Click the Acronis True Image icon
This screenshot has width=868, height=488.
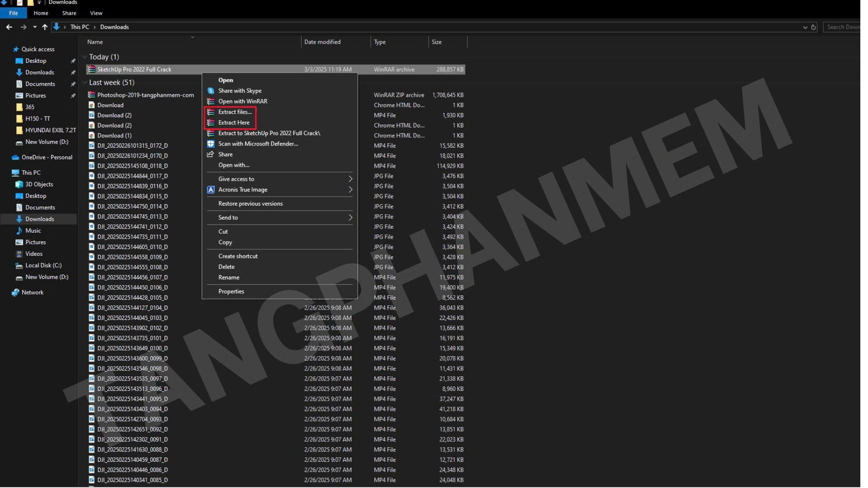(211, 190)
